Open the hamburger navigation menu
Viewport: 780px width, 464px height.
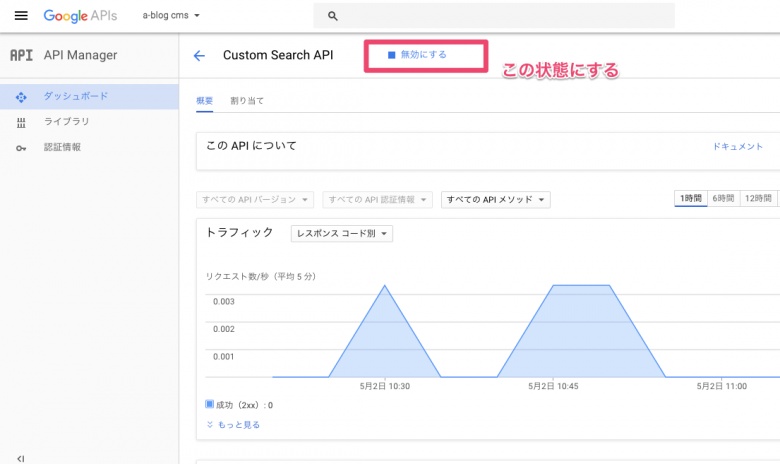coord(21,16)
